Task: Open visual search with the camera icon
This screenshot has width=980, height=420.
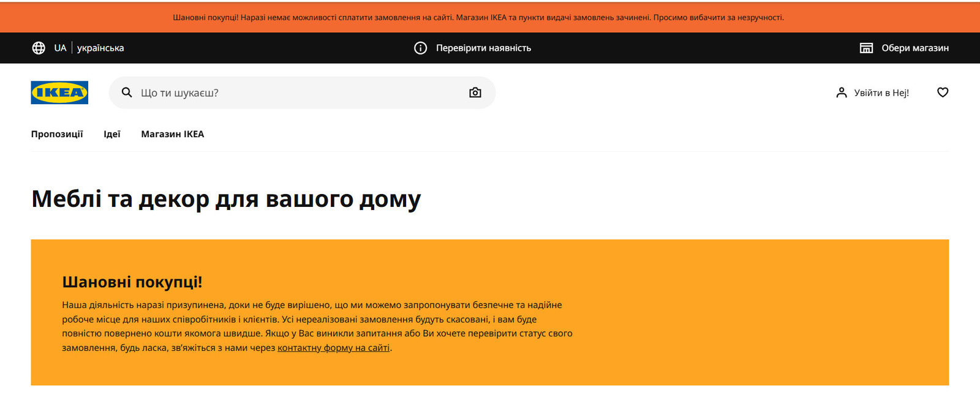Action: pos(475,92)
